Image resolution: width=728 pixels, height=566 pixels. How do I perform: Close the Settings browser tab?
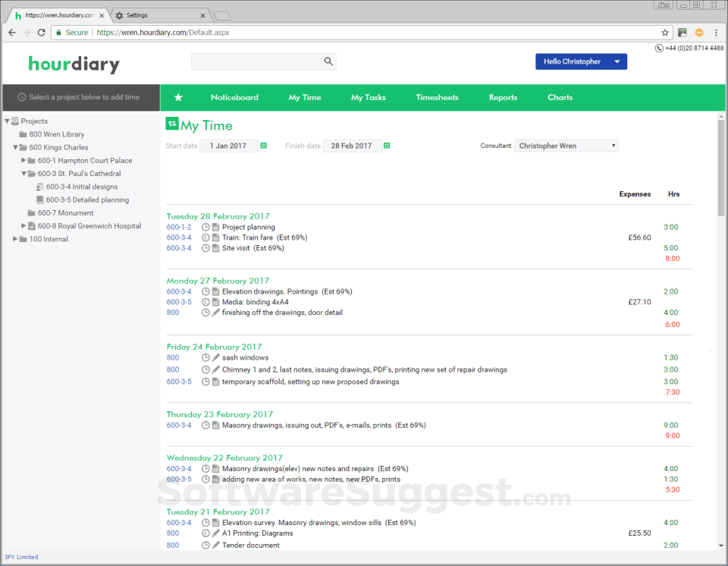coord(202,15)
